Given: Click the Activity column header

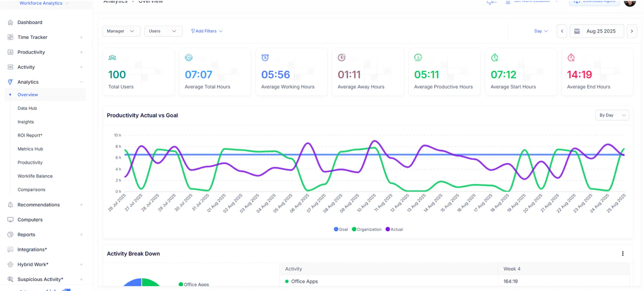Looking at the screenshot, I should coord(294,269).
